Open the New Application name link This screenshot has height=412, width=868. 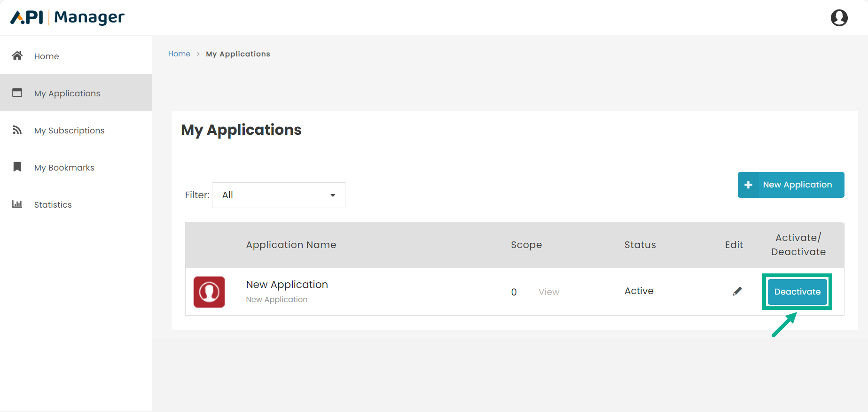click(x=287, y=285)
